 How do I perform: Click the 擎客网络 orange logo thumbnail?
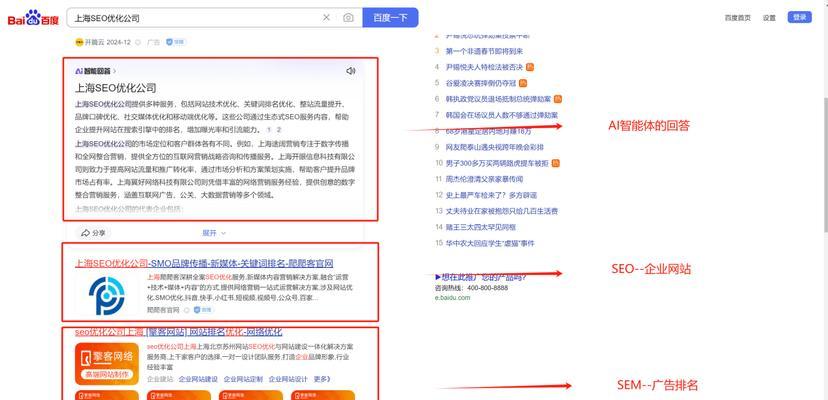click(107, 364)
